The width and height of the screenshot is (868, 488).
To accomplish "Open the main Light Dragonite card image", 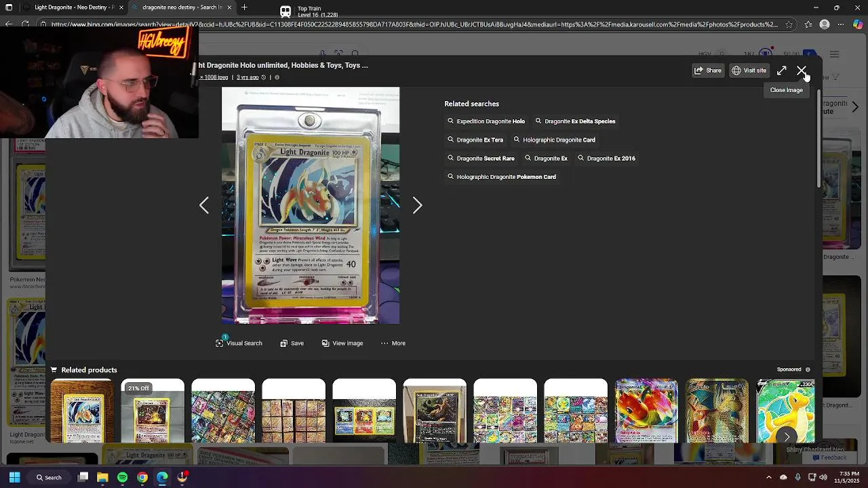I will pos(311,205).
